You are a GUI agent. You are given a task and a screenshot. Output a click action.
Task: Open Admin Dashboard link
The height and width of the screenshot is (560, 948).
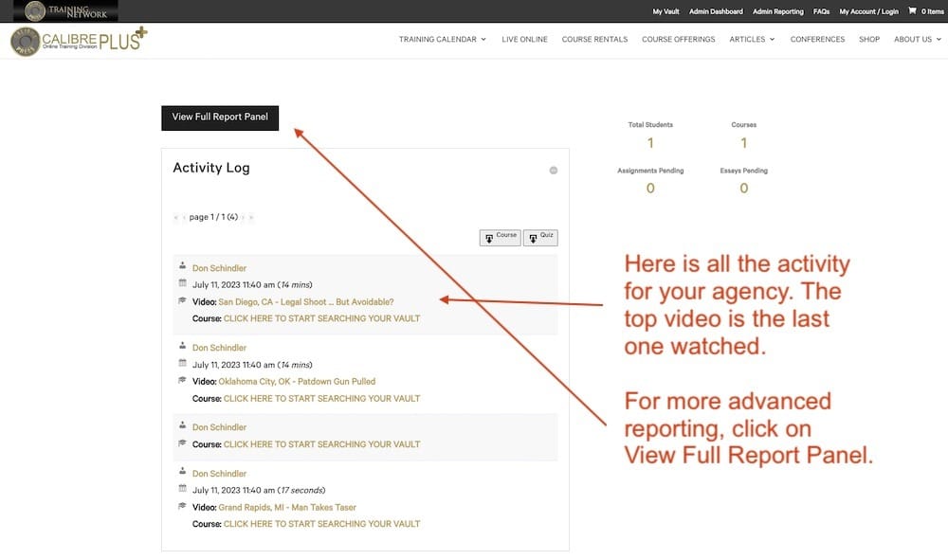click(x=716, y=11)
